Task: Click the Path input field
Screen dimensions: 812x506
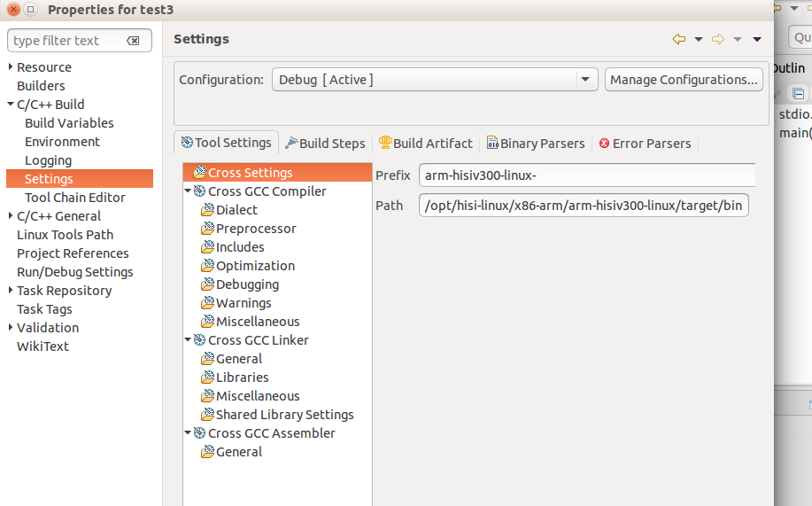Action: 584,206
